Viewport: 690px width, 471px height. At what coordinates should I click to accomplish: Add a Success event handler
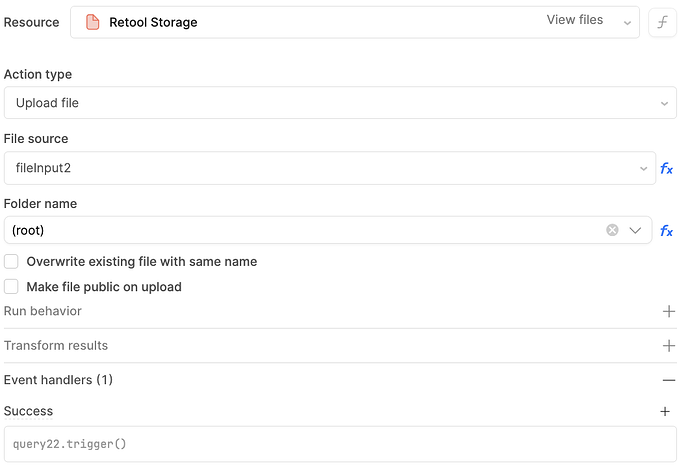[x=665, y=411]
